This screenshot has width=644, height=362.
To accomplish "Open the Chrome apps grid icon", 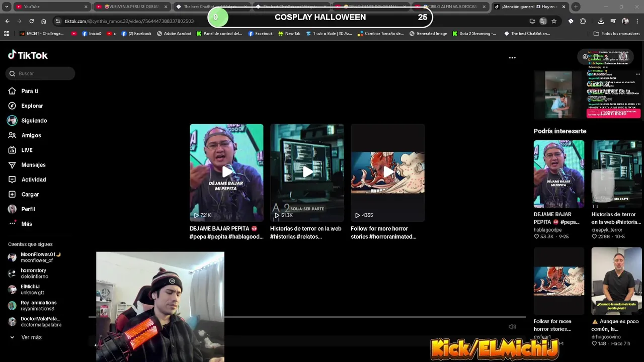I will [7, 34].
